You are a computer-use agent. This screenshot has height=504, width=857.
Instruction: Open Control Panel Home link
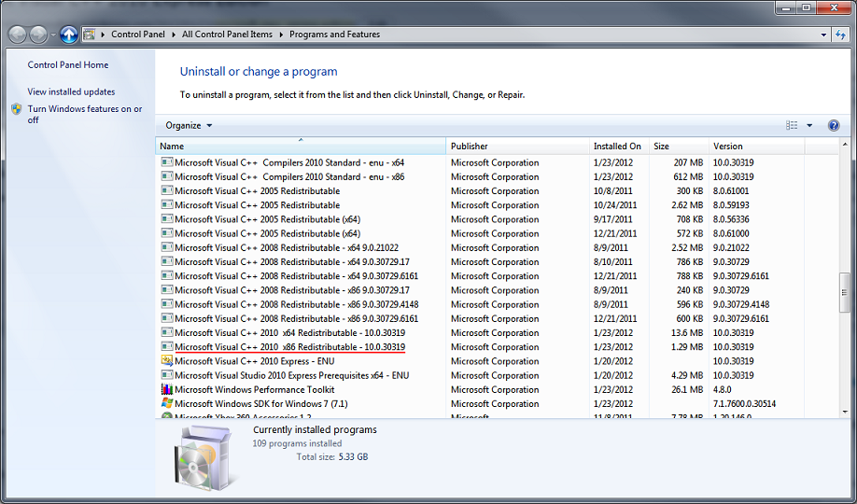pyautogui.click(x=68, y=65)
